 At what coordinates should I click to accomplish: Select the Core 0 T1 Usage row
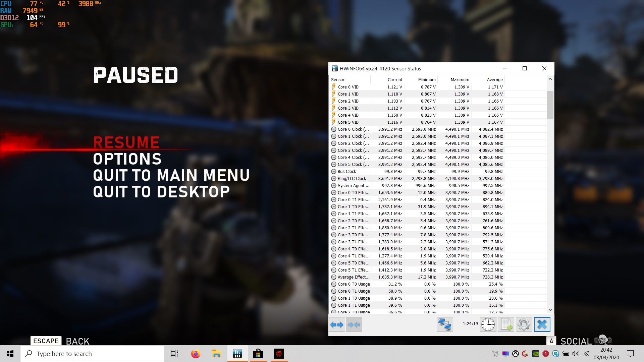(x=417, y=291)
